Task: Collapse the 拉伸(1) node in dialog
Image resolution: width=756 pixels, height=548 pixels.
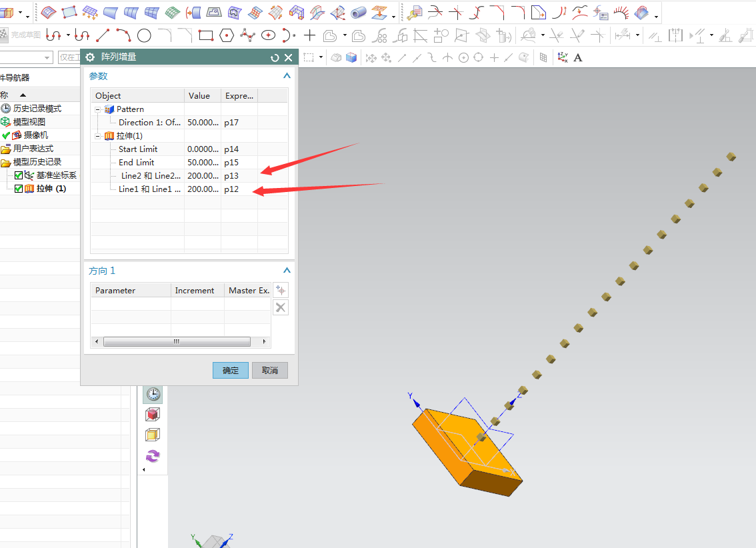Action: (x=99, y=136)
